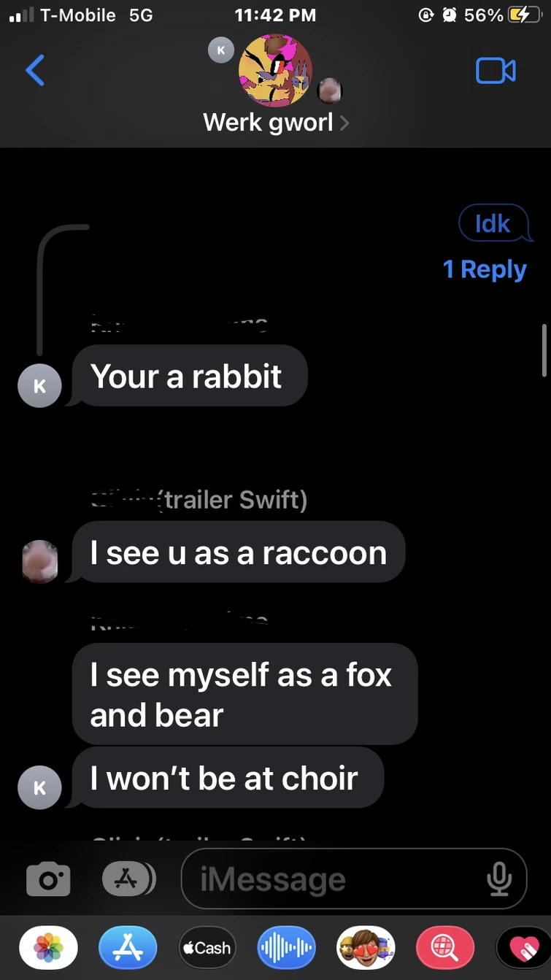This screenshot has height=980, width=551.
Task: Open the camera to take a photo
Action: [x=49, y=880]
